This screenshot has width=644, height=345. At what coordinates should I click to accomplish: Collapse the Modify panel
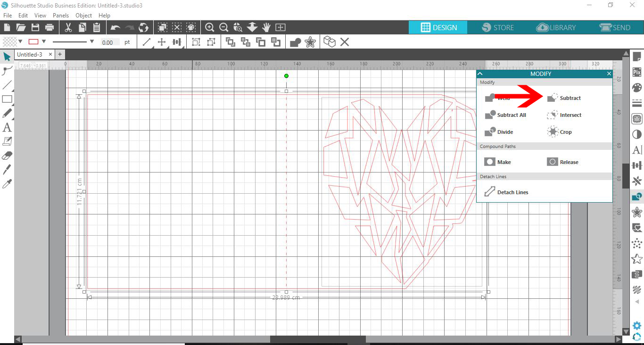480,74
